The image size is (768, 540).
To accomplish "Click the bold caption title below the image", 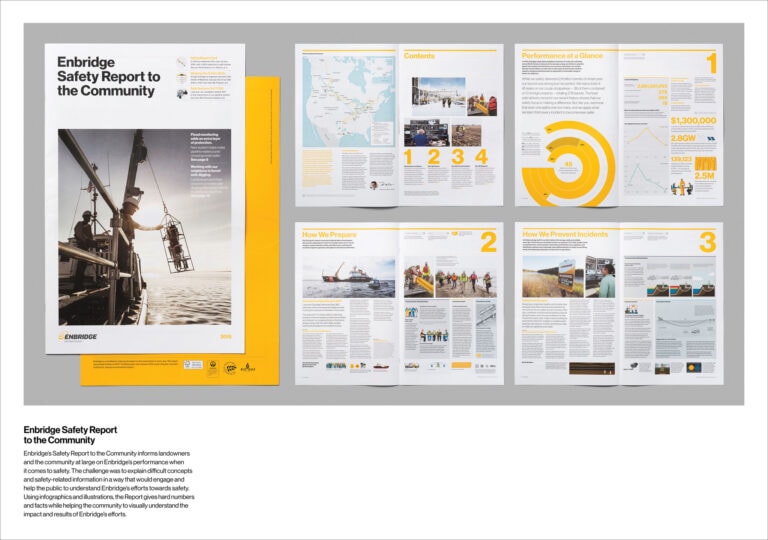I will pos(70,435).
